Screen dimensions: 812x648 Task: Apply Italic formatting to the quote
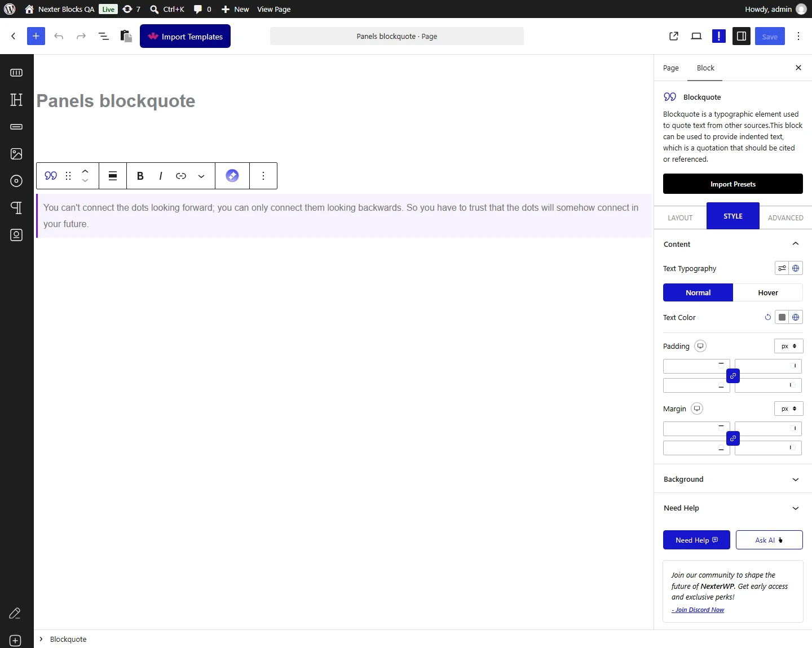tap(161, 176)
